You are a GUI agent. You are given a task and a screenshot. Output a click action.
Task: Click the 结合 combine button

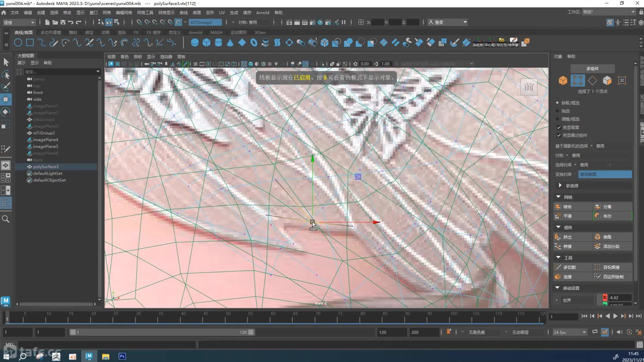pos(573,206)
